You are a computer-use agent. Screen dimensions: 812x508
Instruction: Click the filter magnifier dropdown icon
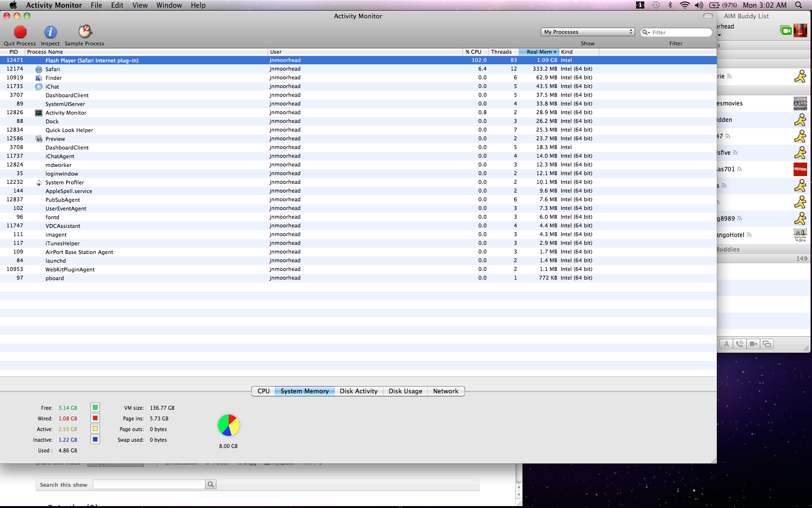(x=646, y=32)
